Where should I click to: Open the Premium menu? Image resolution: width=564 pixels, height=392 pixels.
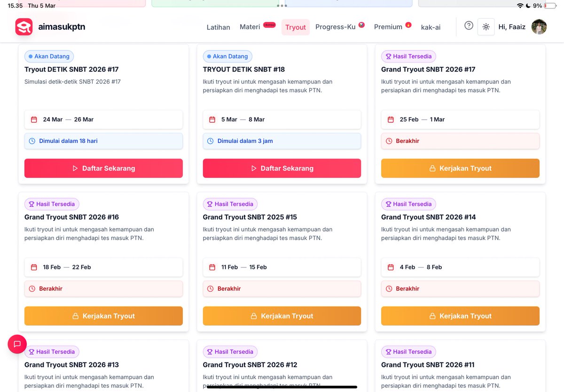point(388,27)
